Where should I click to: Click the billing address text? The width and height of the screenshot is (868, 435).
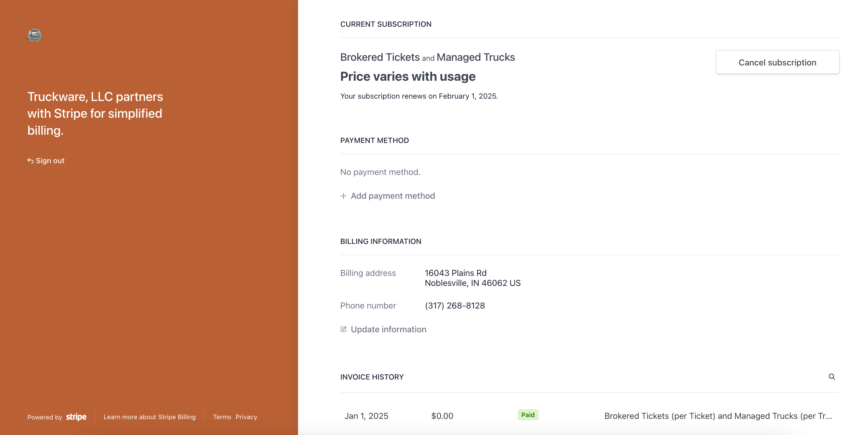tap(472, 278)
